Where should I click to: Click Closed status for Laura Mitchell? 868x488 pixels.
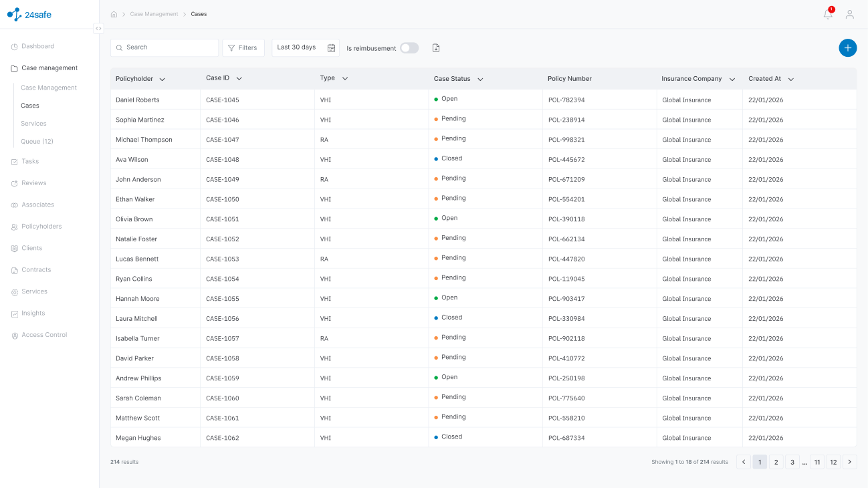pyautogui.click(x=448, y=318)
